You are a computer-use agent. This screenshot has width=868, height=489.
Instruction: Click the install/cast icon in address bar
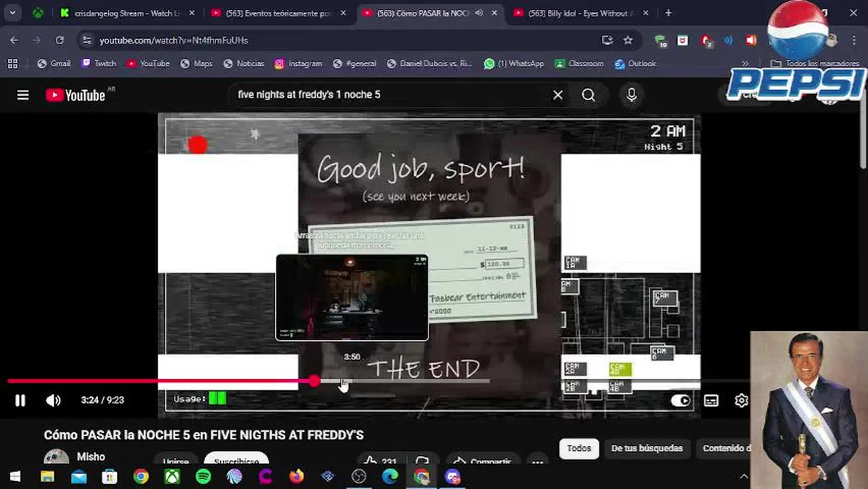click(607, 40)
